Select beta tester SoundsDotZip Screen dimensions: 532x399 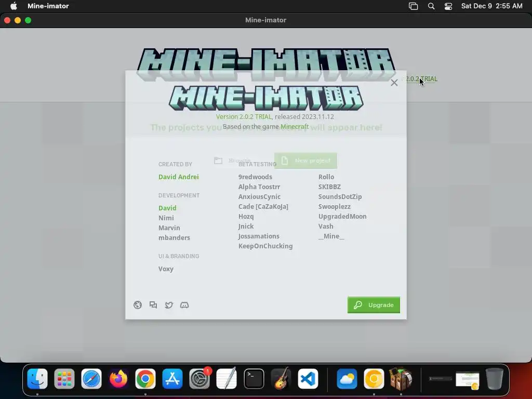(x=340, y=196)
